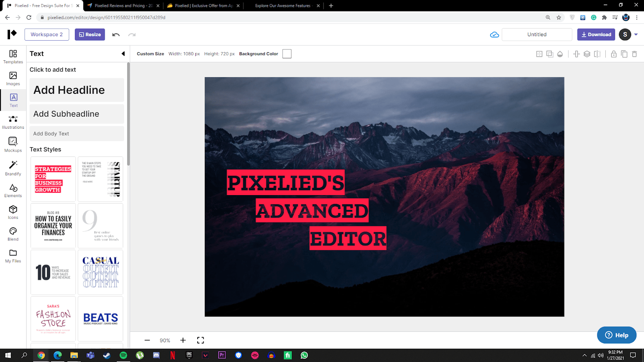Open the Templates panel
644x362 pixels.
12,58
